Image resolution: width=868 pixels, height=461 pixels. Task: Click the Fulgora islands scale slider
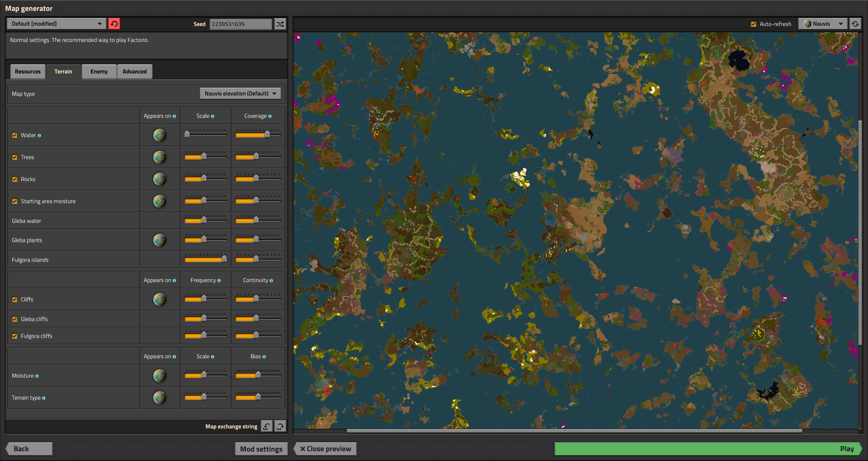(x=205, y=259)
